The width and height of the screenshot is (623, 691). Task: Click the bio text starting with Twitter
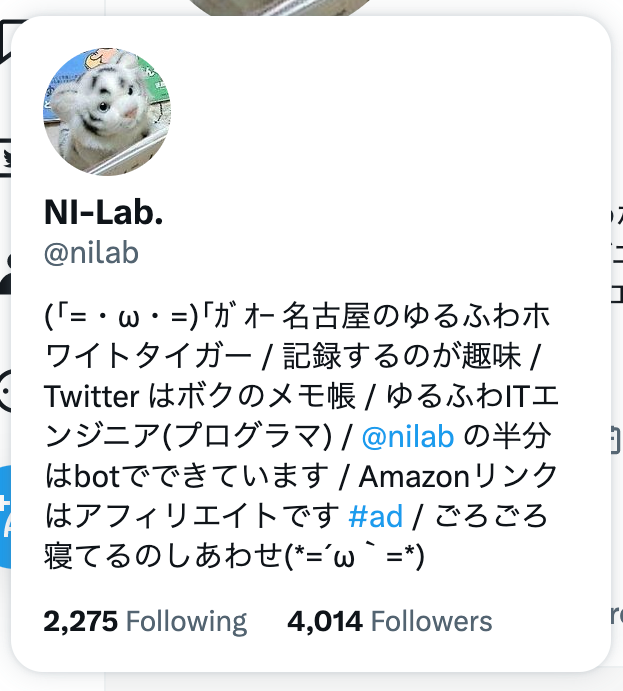click(x=302, y=396)
